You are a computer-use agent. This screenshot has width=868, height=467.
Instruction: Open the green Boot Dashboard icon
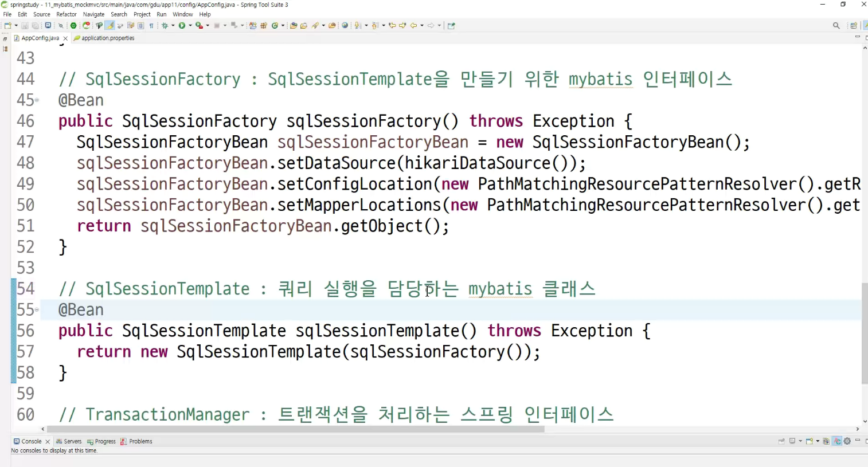73,25
